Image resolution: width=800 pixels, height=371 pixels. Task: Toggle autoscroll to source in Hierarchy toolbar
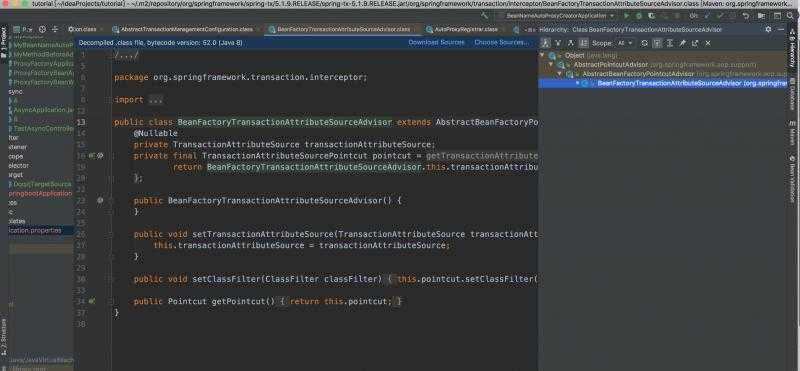[656, 43]
